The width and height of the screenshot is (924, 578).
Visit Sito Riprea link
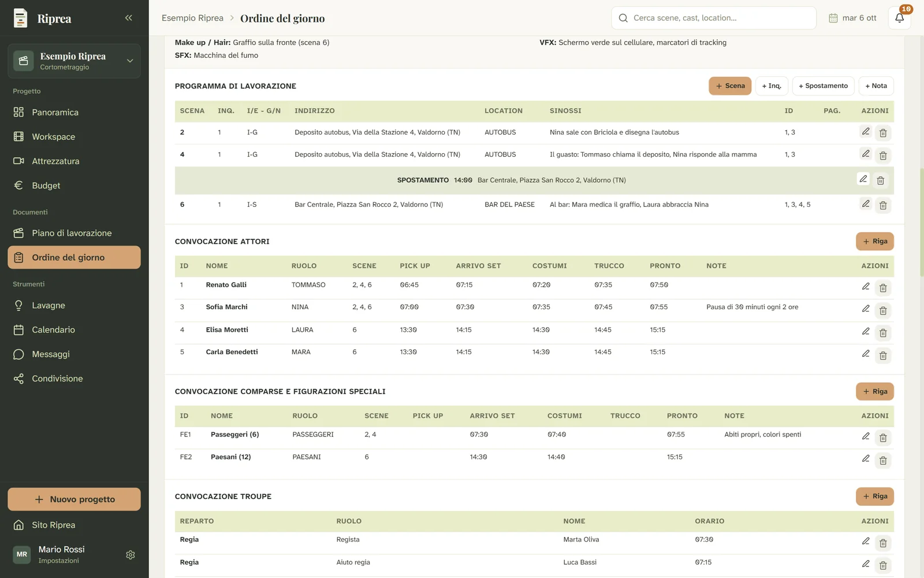[74, 525]
